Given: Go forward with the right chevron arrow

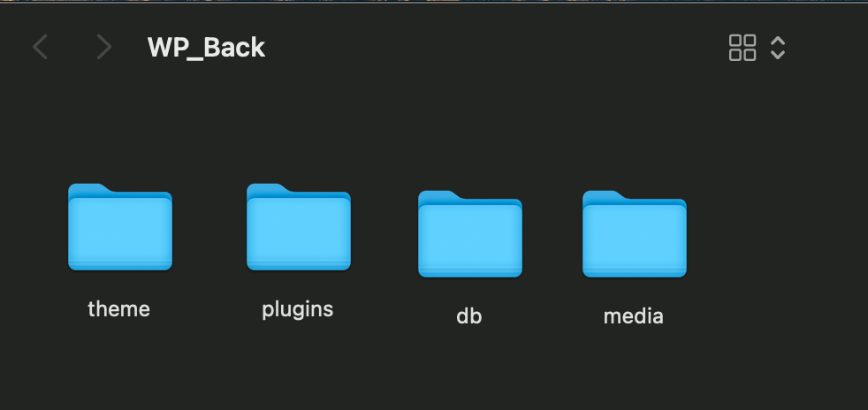Looking at the screenshot, I should tap(104, 47).
